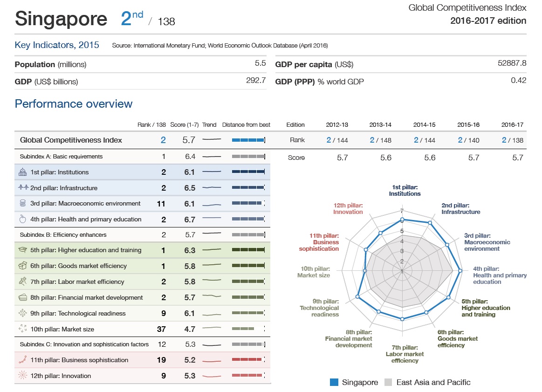Click the Financial market development icon
The image size is (542, 392).
[x=22, y=297]
